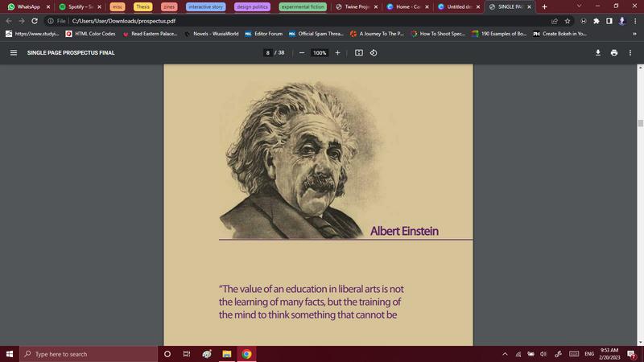This screenshot has width=644, height=362.
Task: Rotate the PDF counterclockwise
Action: coord(374,52)
